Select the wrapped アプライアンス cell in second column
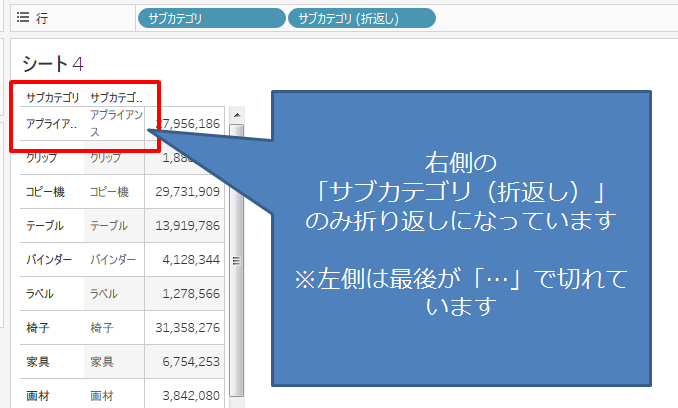Image resolution: width=678 pixels, height=408 pixels. 116,124
